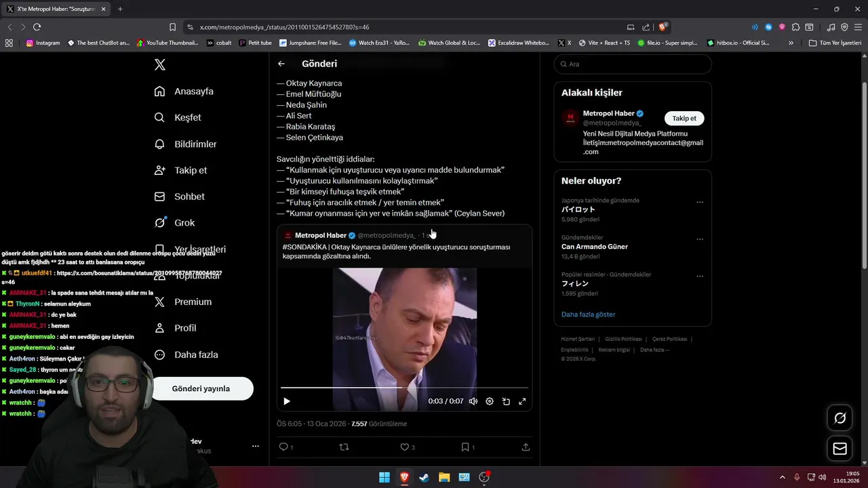Image resolution: width=868 pixels, height=488 pixels.
Task: Open the music note playlist icon
Action: point(831,27)
